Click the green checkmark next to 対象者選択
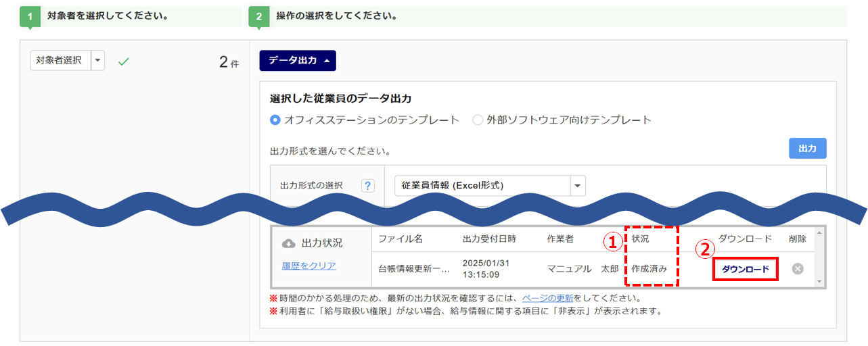 (123, 61)
